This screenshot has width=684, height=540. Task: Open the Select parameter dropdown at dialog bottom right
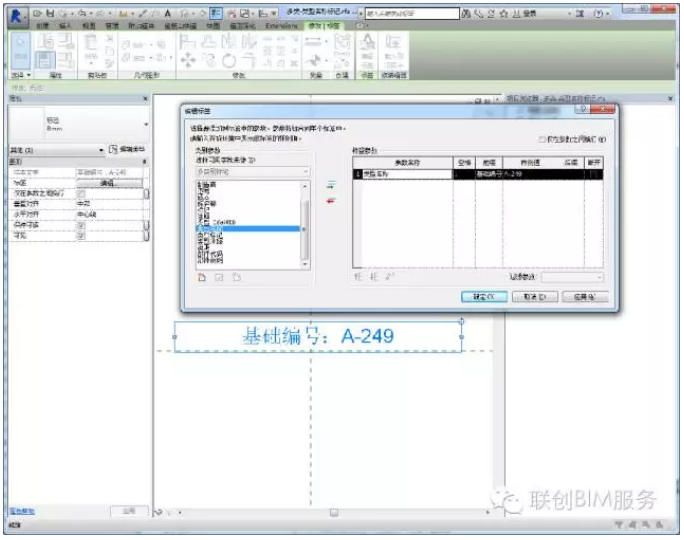coord(572,277)
